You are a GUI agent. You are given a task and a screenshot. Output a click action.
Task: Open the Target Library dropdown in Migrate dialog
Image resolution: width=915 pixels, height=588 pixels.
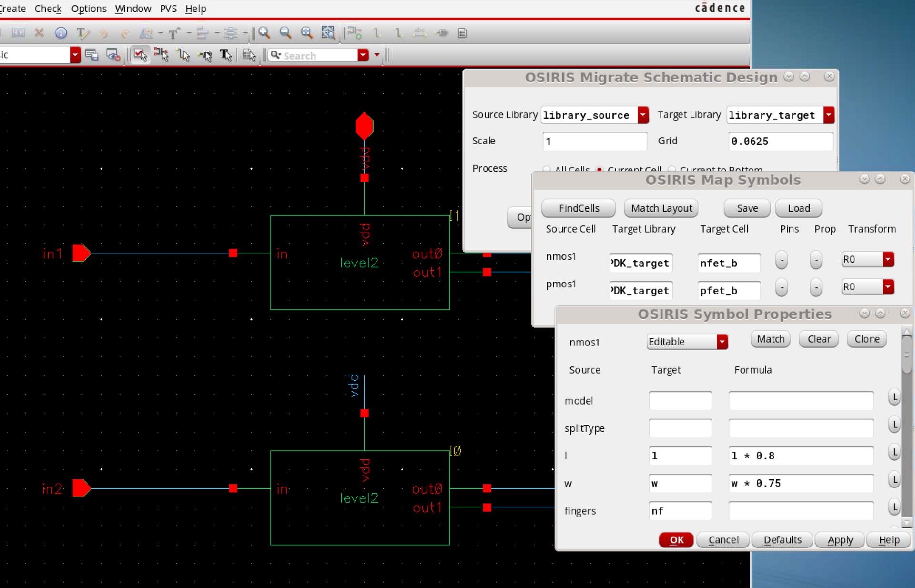[829, 115]
